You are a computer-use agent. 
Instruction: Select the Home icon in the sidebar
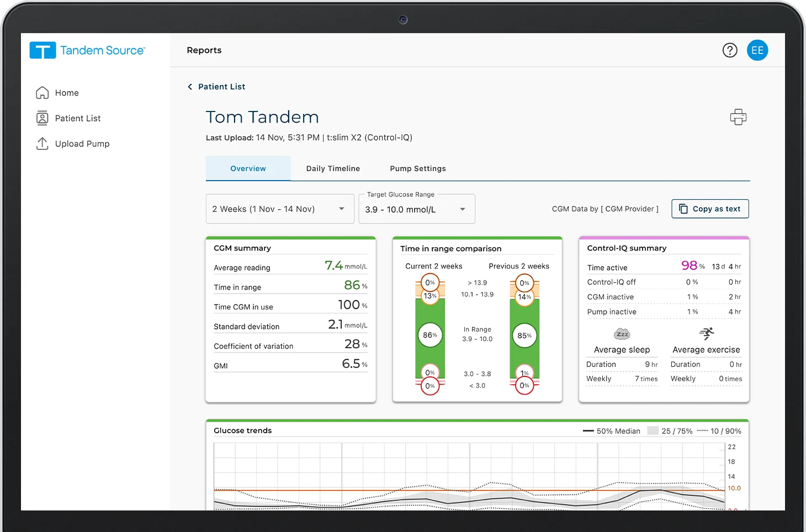pyautogui.click(x=43, y=93)
